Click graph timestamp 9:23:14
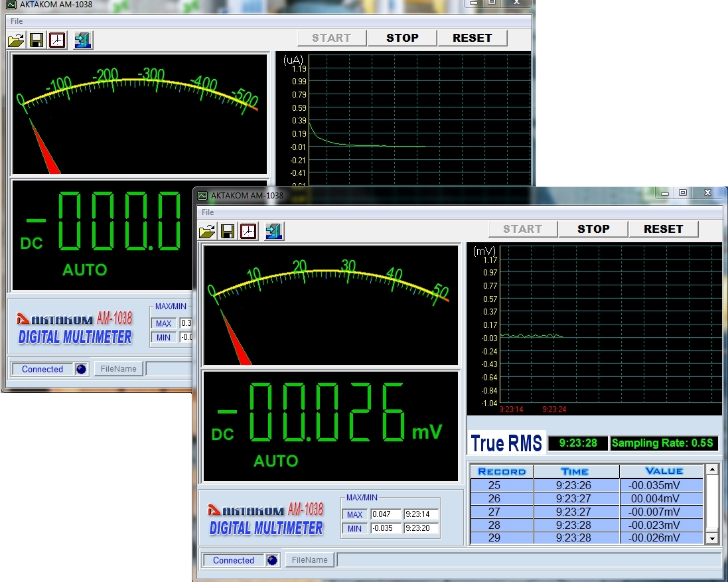728x582 pixels. tap(511, 409)
